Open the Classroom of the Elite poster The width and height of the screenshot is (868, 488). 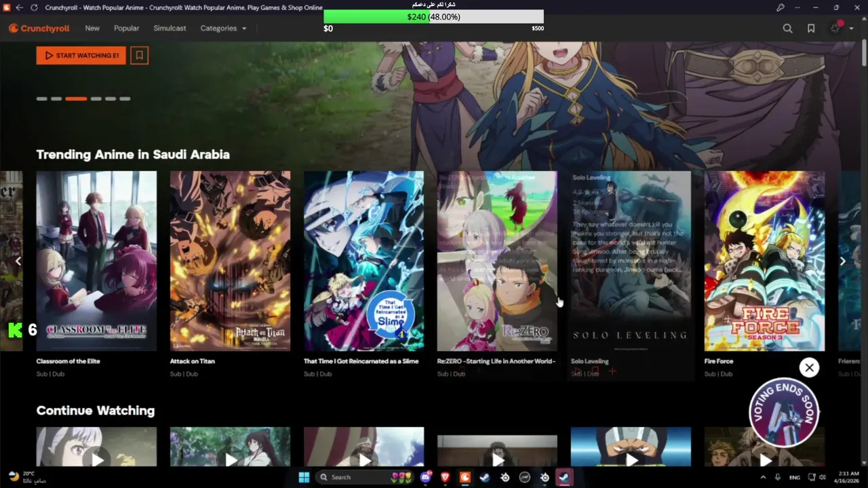pyautogui.click(x=96, y=261)
